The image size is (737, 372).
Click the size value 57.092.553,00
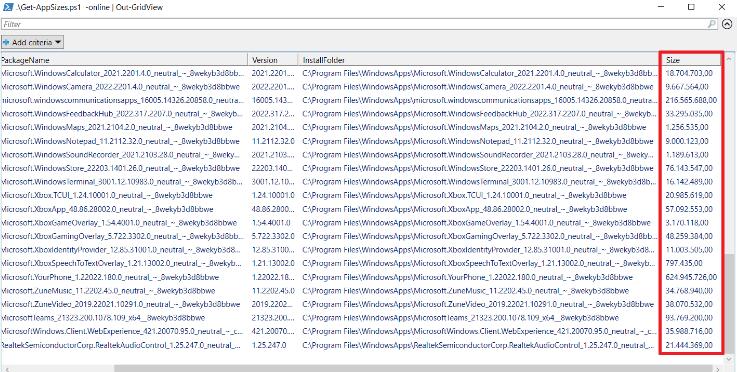click(x=689, y=209)
